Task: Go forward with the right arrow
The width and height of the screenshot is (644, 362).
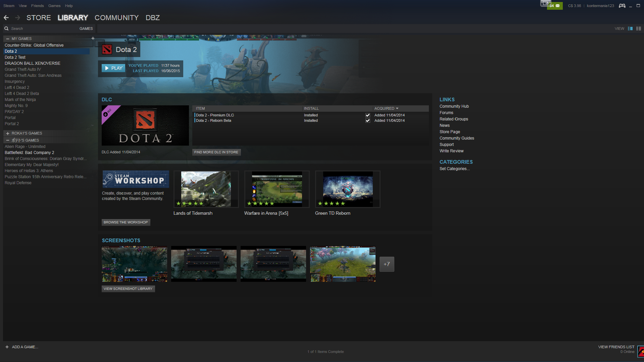Action: [17, 18]
